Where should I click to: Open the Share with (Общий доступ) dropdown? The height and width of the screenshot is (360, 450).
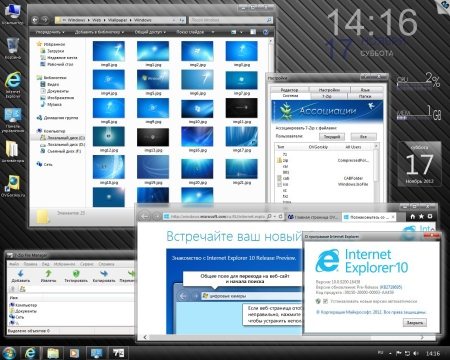click(150, 32)
